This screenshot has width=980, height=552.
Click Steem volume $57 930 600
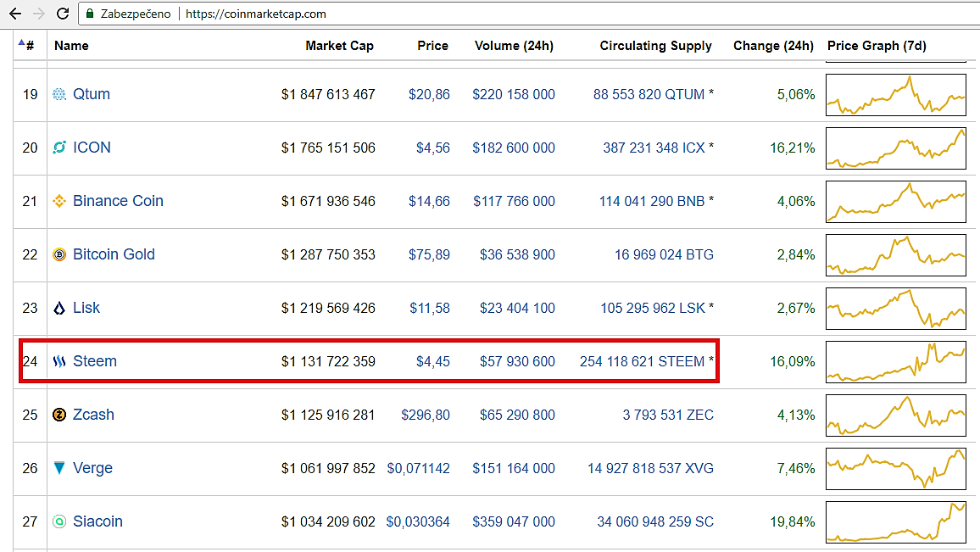click(517, 361)
